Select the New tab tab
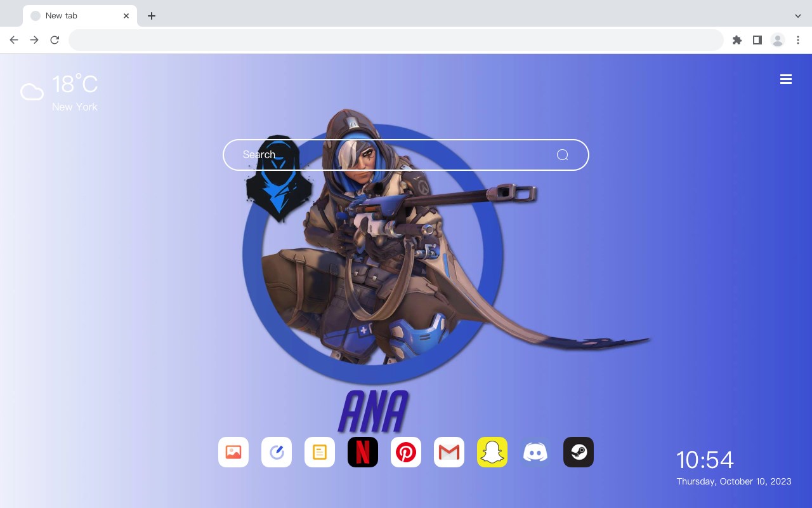 click(80, 16)
